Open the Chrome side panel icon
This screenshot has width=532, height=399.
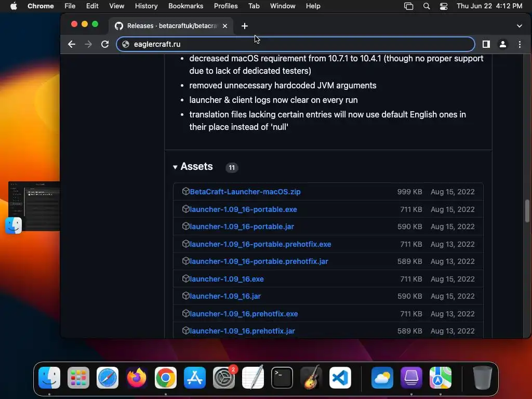(x=486, y=44)
